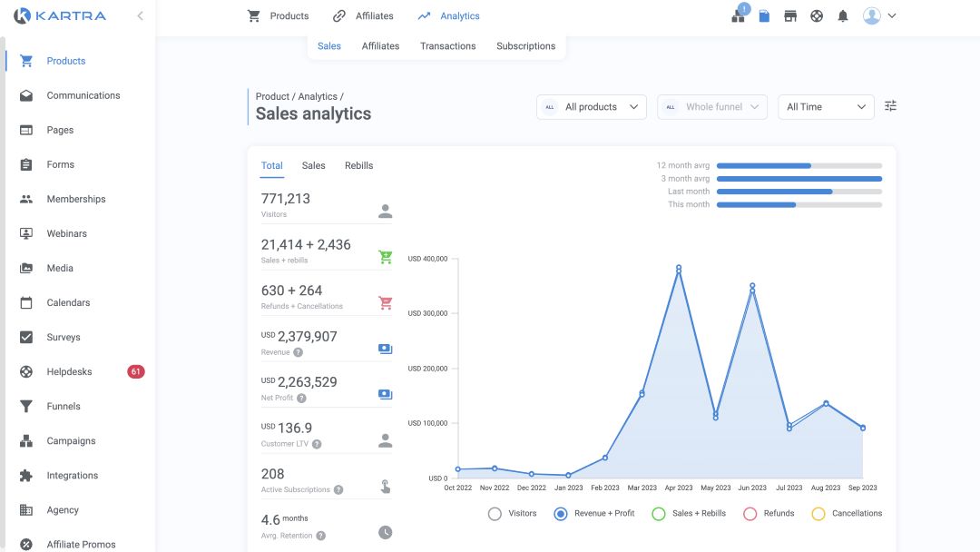Screen dimensions: 980x552
Task: Click the help lifebuoy icon in header
Action: 817,16
